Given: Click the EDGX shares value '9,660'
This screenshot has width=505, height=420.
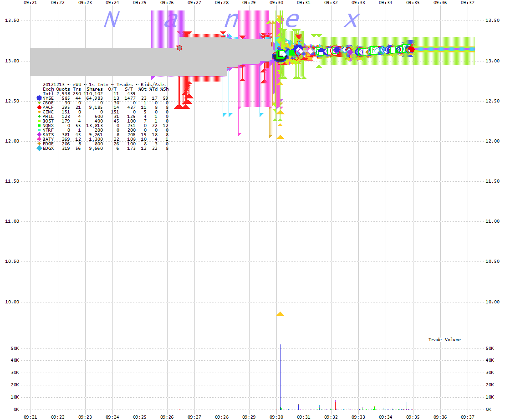Looking at the screenshot, I should click(x=96, y=149).
